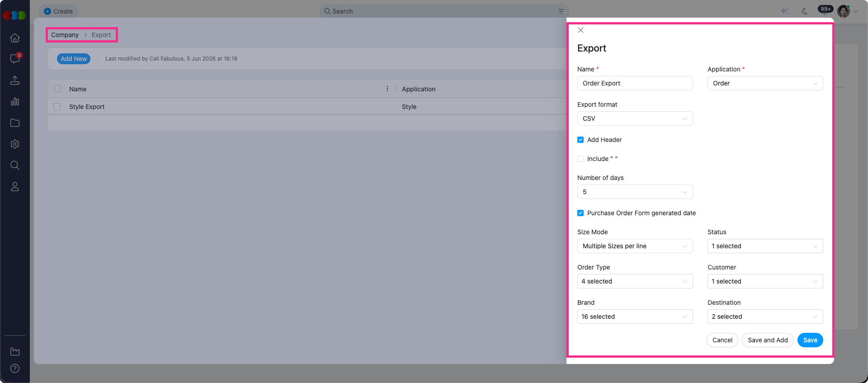Open the 99+ notifications badge
This screenshot has width=868, height=383.
(x=826, y=9)
